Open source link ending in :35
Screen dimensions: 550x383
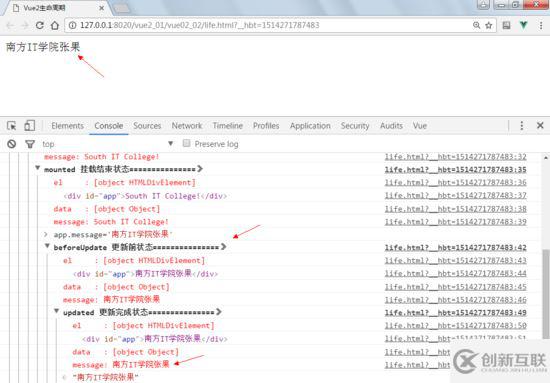coord(456,169)
